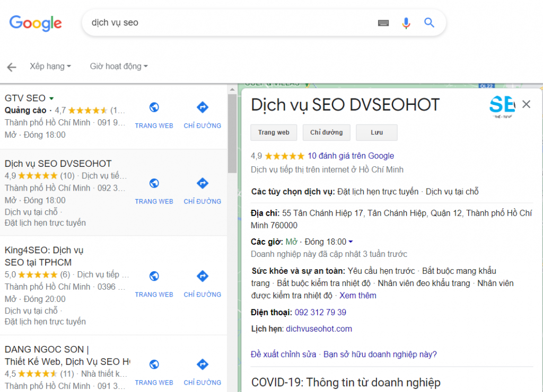
Task: Expand opening hours arrow next to Đóng 18:00
Action: coord(351,242)
